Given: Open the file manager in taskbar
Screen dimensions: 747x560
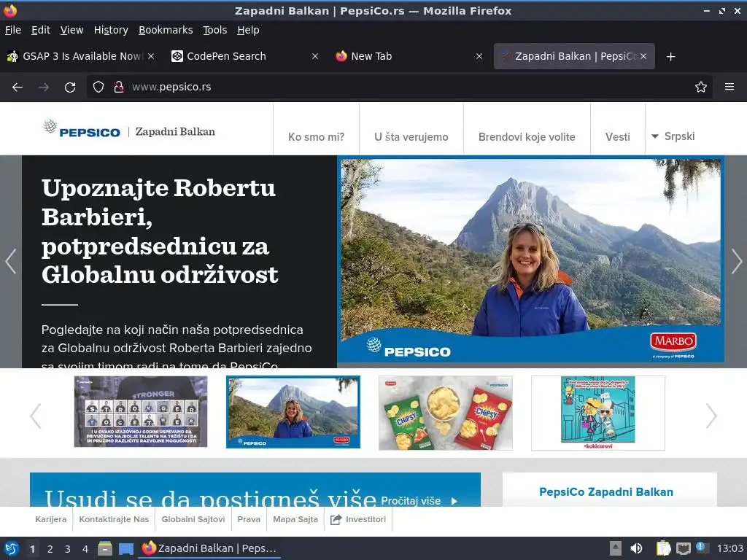Looking at the screenshot, I should pos(105,548).
